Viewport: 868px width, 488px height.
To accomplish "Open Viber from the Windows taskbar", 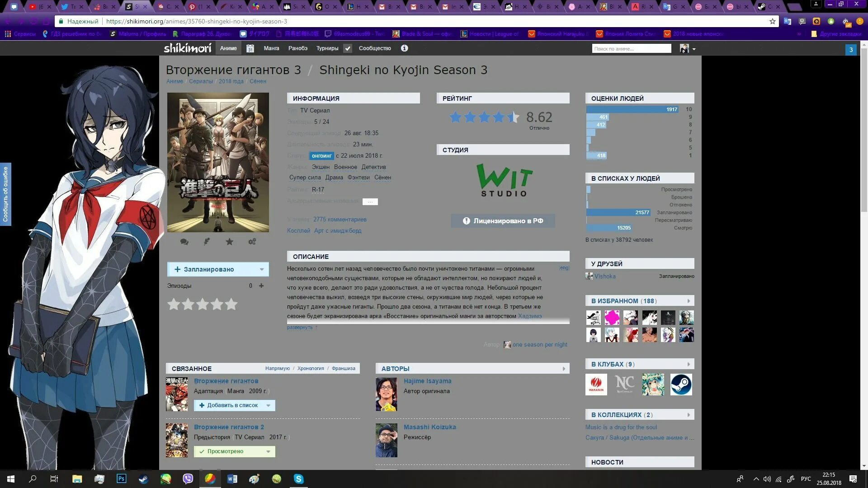I will point(188,479).
